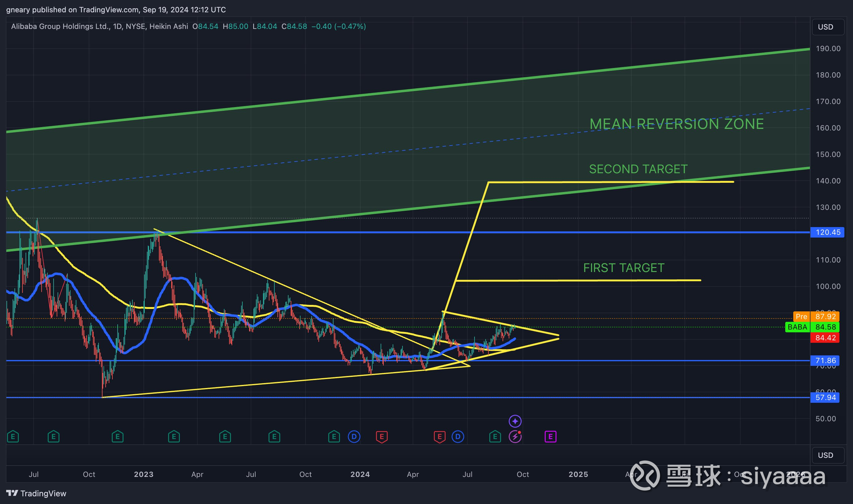853x504 pixels.
Task: Click the 160.00 price axis label
Action: tap(828, 128)
